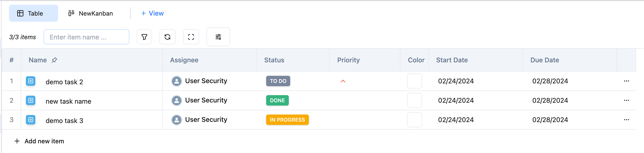Switch to the NewKanban view tab

tap(90, 13)
